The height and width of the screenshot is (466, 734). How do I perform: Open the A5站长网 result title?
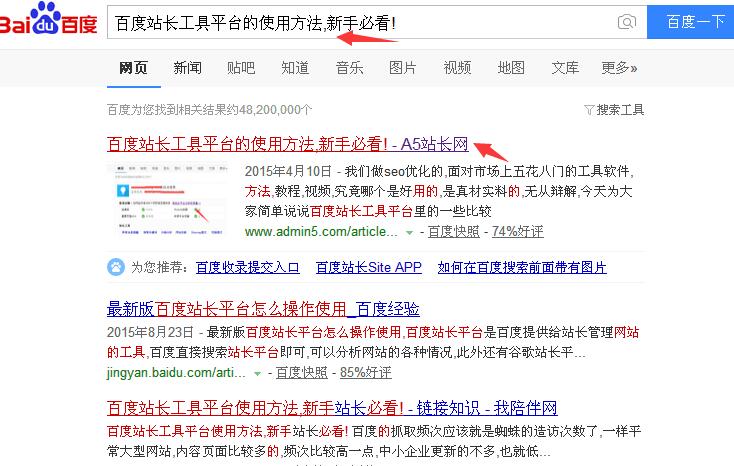click(x=287, y=144)
